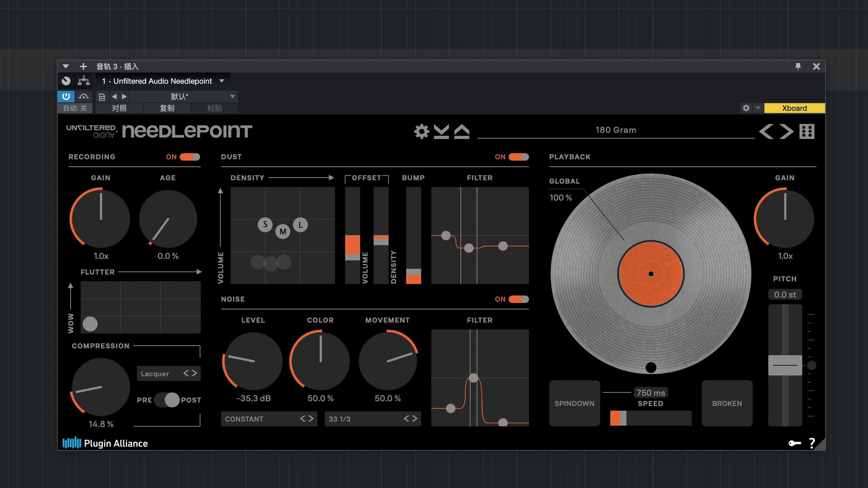Click the L dust size marker
The height and width of the screenshot is (488, 868).
click(301, 225)
